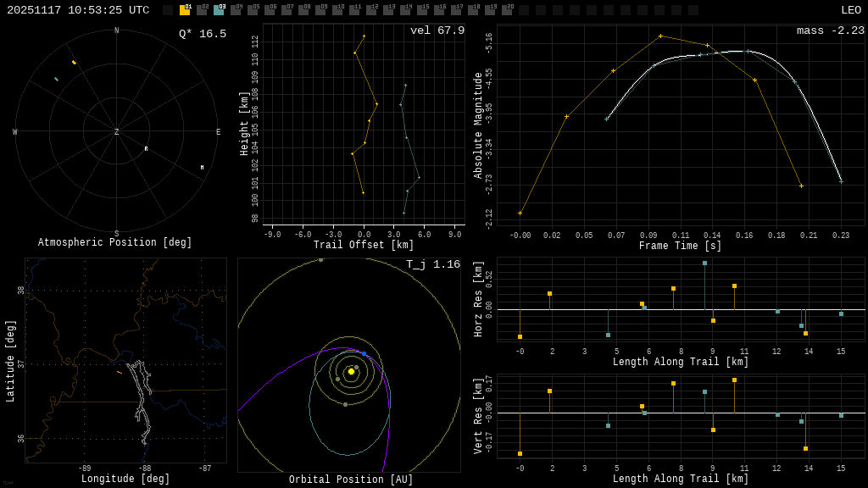Click the orange station 01 indicator
This screenshot has height=488, width=868.
[x=185, y=10]
